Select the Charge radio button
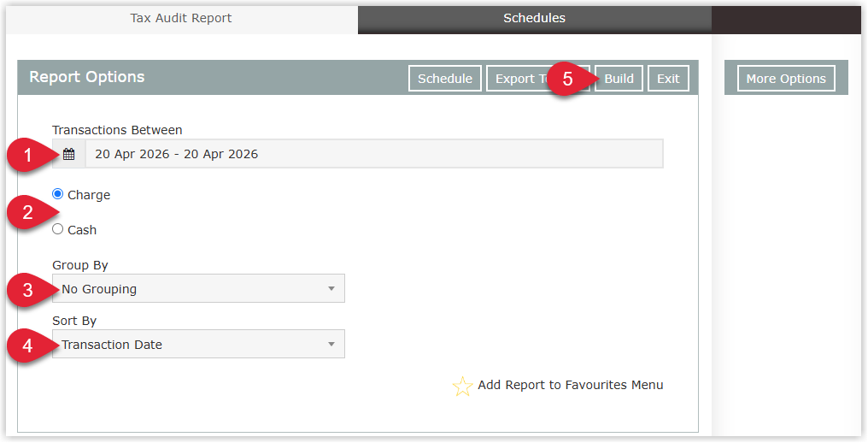 click(x=57, y=194)
